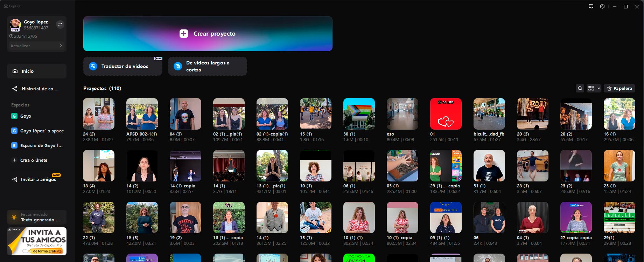Screen dimensions: 644x262
Task: Open project 27-copia-copia
Action: 576,218
